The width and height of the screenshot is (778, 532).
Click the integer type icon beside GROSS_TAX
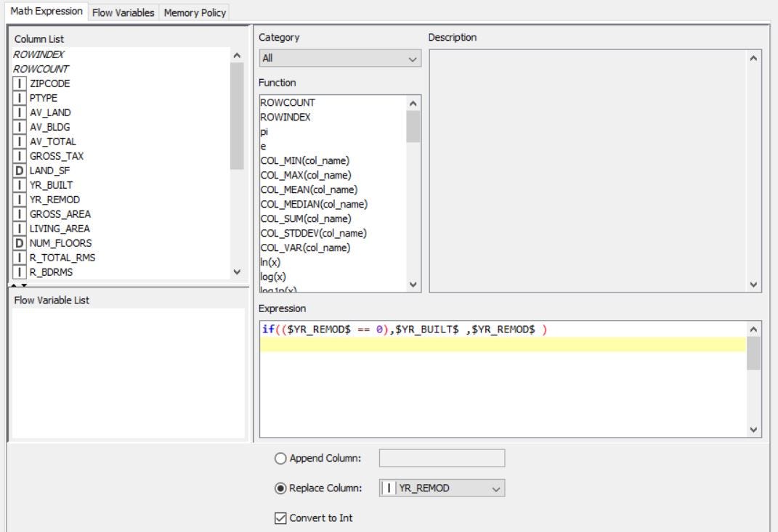(20, 156)
